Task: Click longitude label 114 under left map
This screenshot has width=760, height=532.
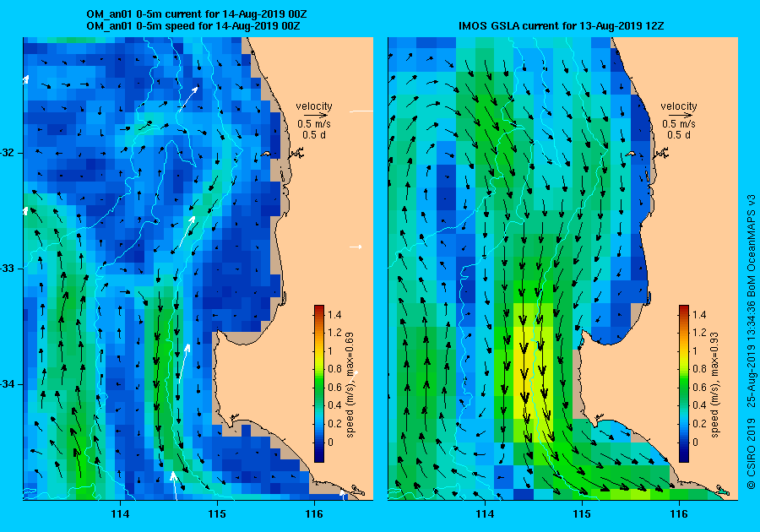Action: coord(120,514)
